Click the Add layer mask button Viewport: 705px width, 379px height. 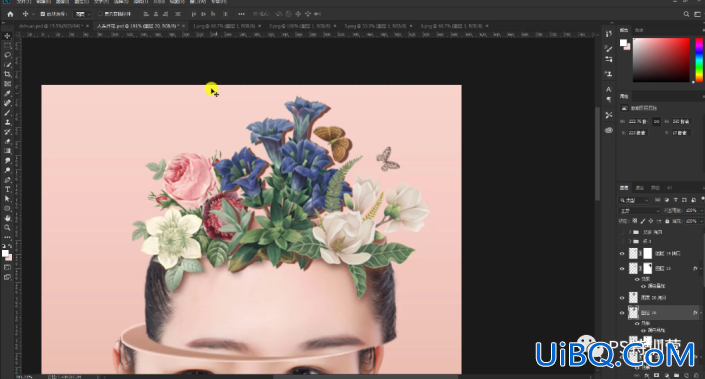[x=656, y=375]
